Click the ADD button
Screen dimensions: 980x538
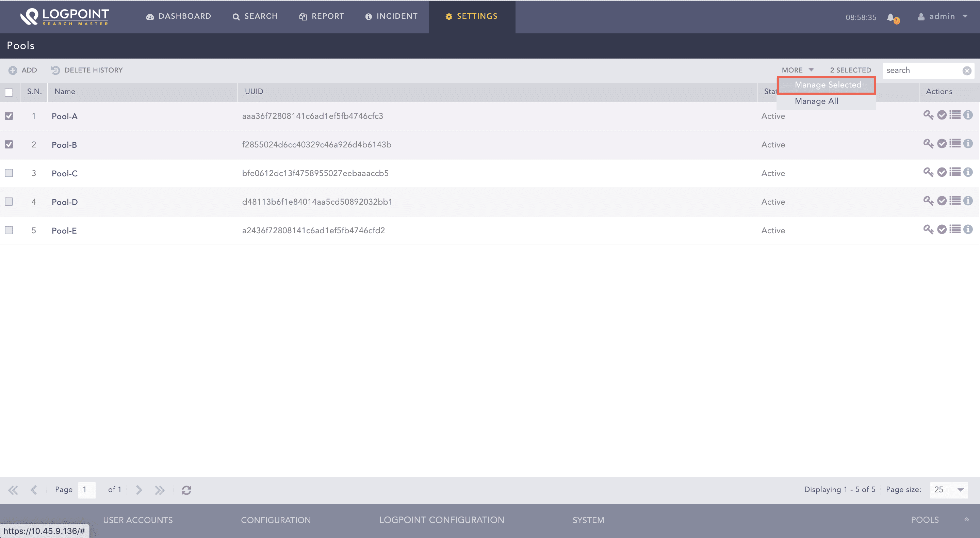point(23,70)
